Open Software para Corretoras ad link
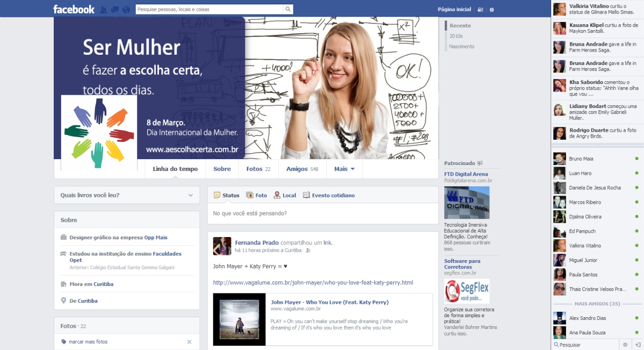644x350 pixels. tap(462, 263)
